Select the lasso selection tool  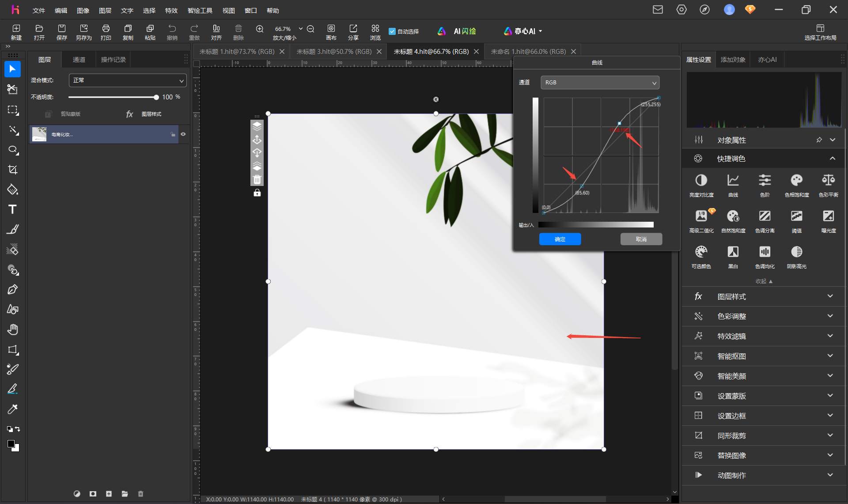[x=12, y=150]
